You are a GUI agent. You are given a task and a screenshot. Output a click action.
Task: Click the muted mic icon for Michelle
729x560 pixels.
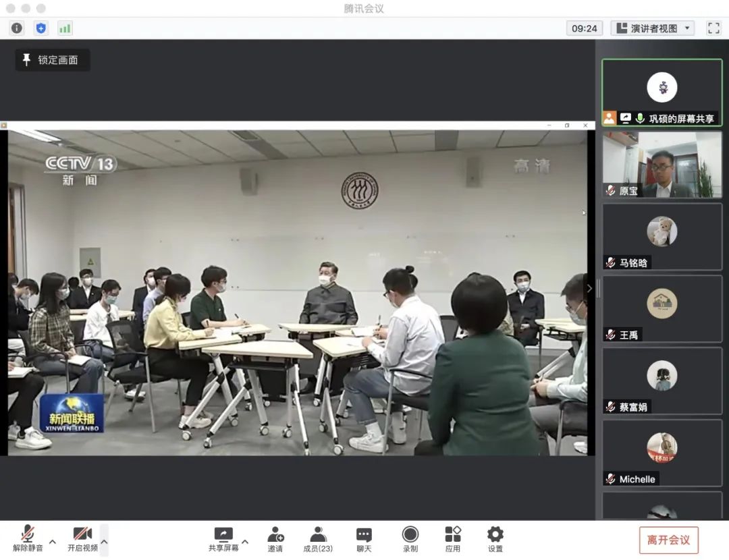611,478
